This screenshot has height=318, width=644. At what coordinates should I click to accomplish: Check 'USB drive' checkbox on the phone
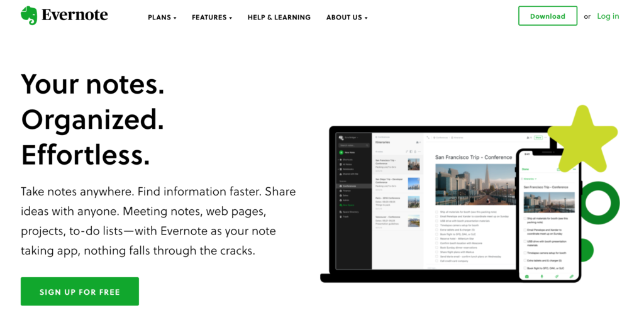(525, 241)
